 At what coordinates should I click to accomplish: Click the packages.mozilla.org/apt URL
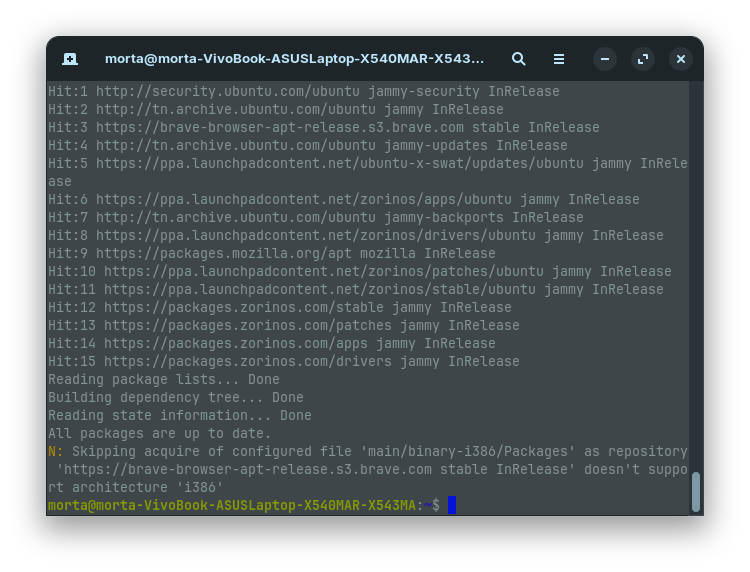[x=224, y=253]
